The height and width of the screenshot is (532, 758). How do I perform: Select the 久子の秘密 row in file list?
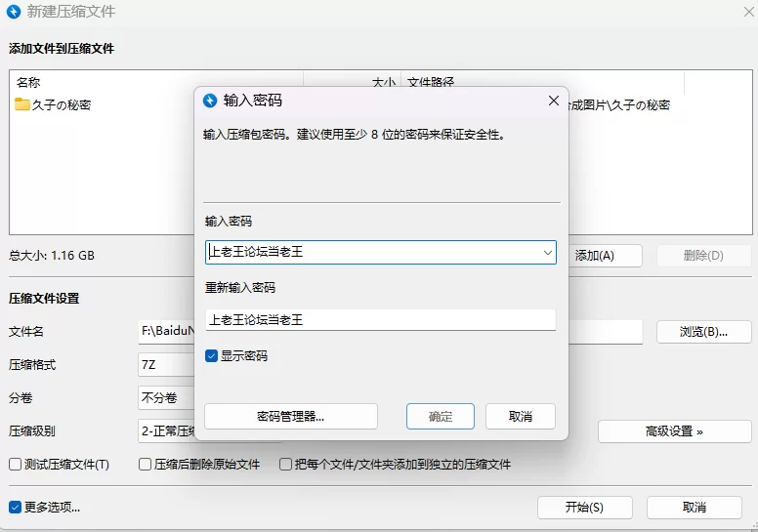(104, 104)
